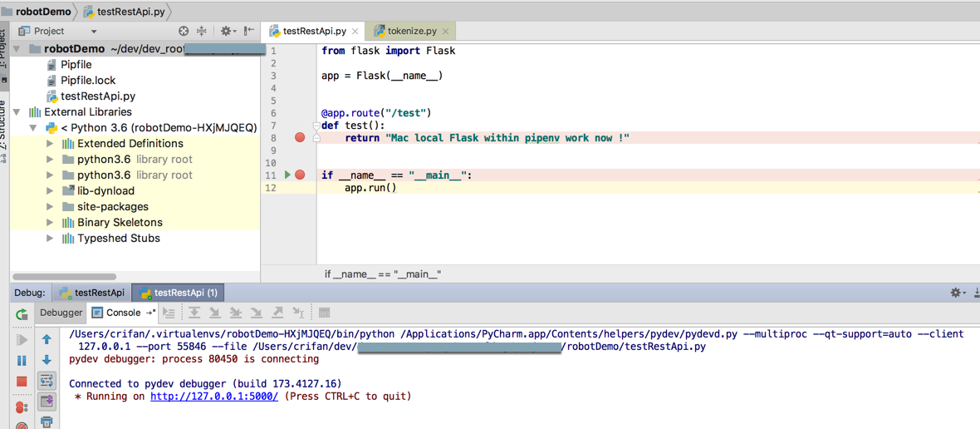
Task: Collapse the robotDemo root folder
Action: [x=17, y=49]
